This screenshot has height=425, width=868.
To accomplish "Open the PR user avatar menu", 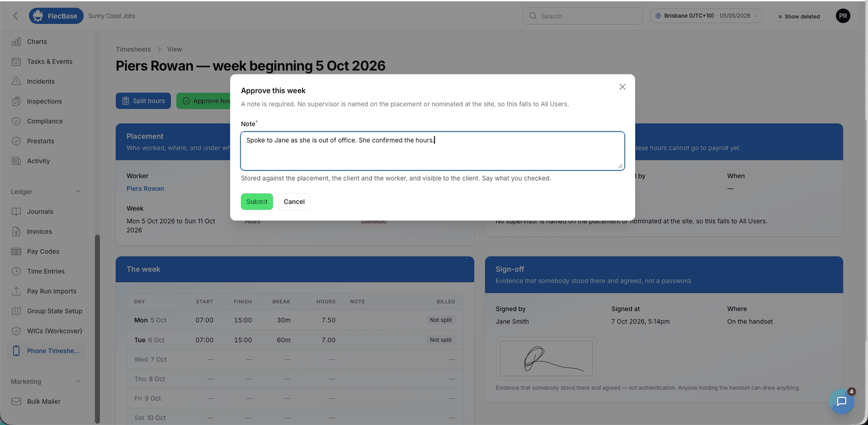I will click(x=843, y=16).
